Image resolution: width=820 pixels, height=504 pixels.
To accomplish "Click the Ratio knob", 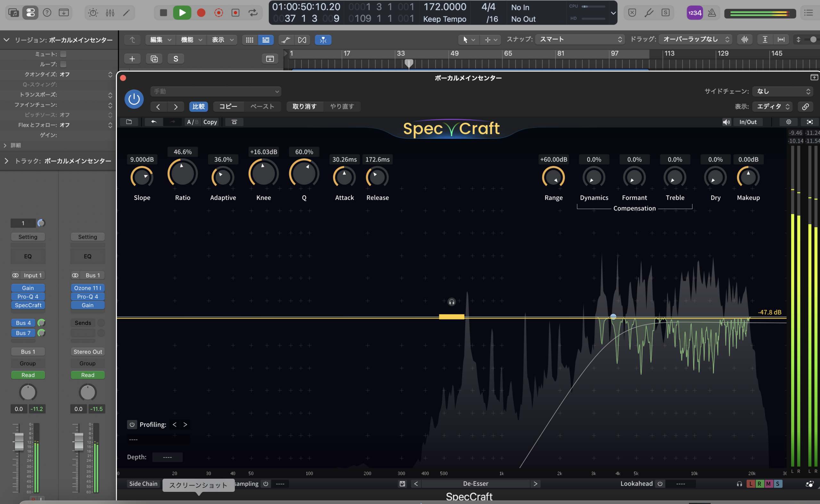I will [x=183, y=173].
